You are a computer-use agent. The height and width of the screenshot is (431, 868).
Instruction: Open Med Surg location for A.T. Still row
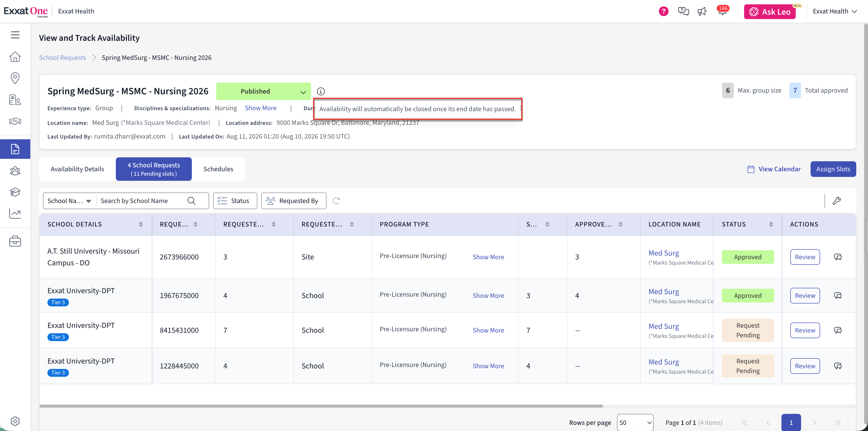[x=663, y=253]
